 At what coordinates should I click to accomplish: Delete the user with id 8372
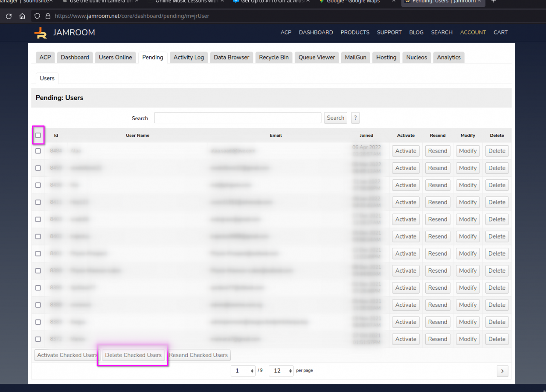click(497, 339)
